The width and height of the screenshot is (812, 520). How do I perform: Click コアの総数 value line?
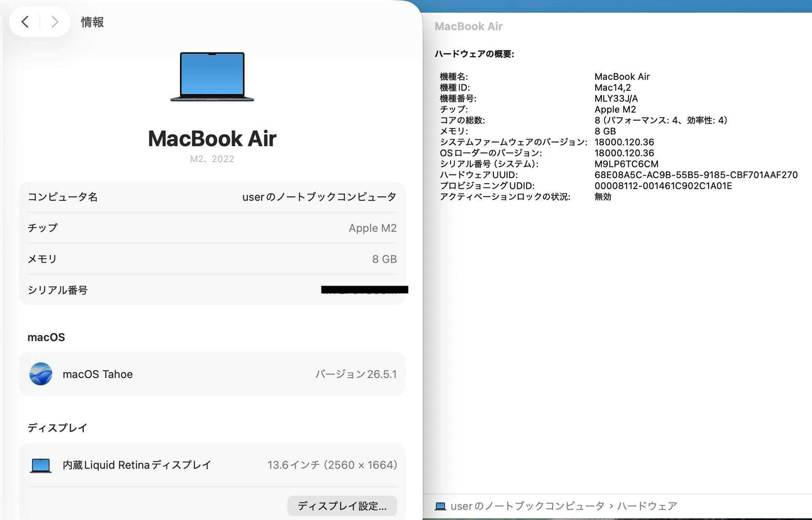[661, 120]
